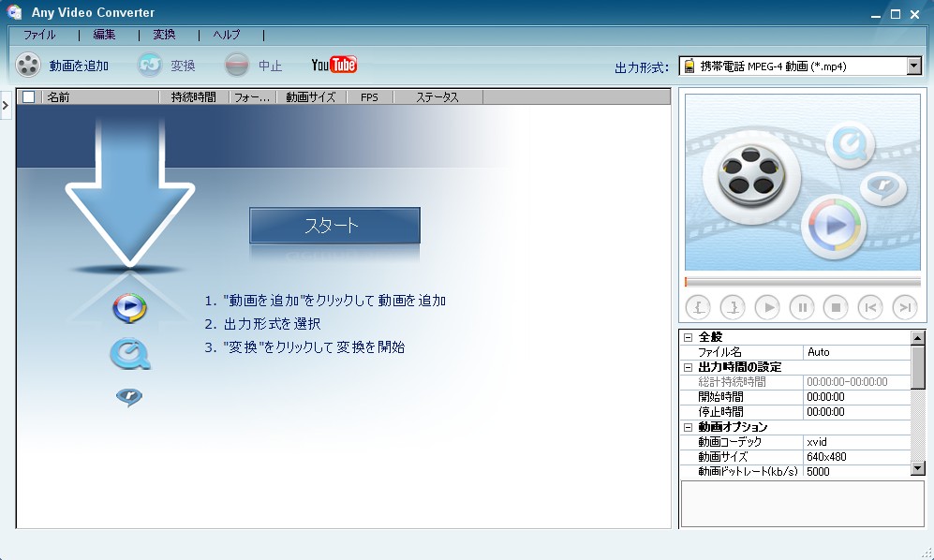Collapse the 出力時間の設定 section
934x560 pixels.
pos(688,367)
